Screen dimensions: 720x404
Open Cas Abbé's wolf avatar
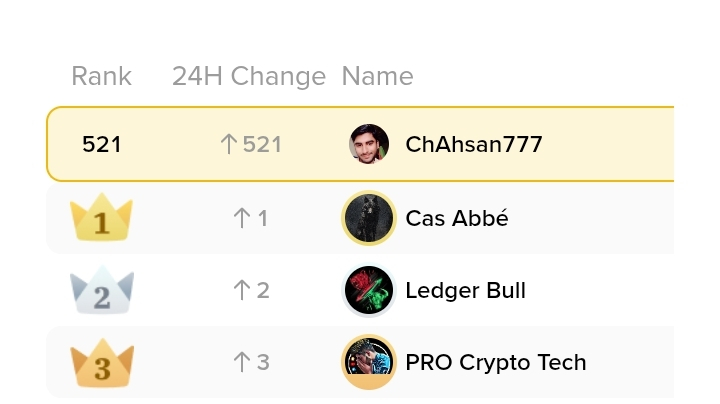369,218
